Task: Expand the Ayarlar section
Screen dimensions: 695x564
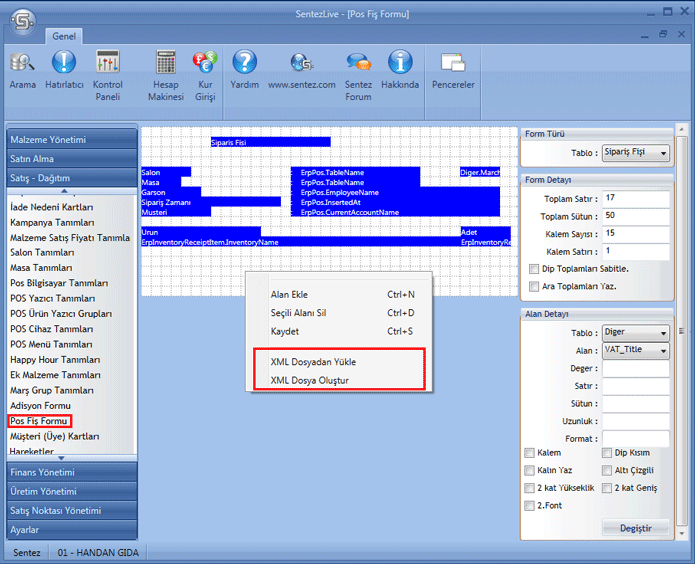Action: [72, 529]
